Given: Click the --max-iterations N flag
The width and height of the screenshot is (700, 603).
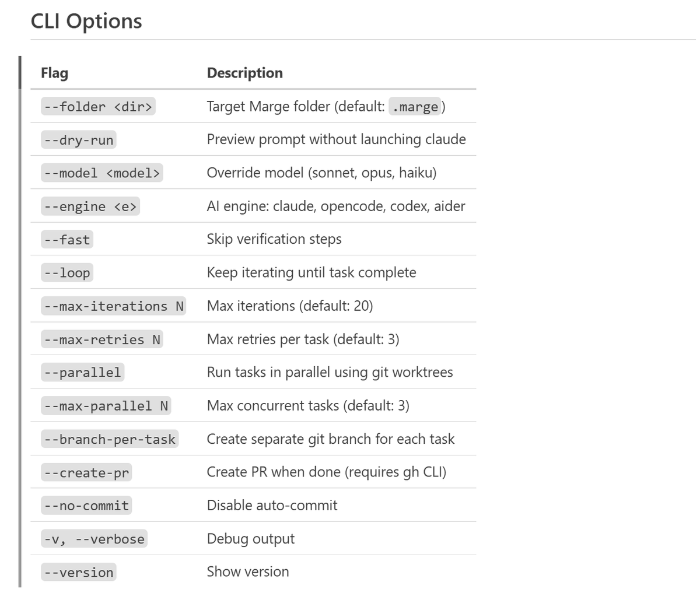Looking at the screenshot, I should coord(114,306).
